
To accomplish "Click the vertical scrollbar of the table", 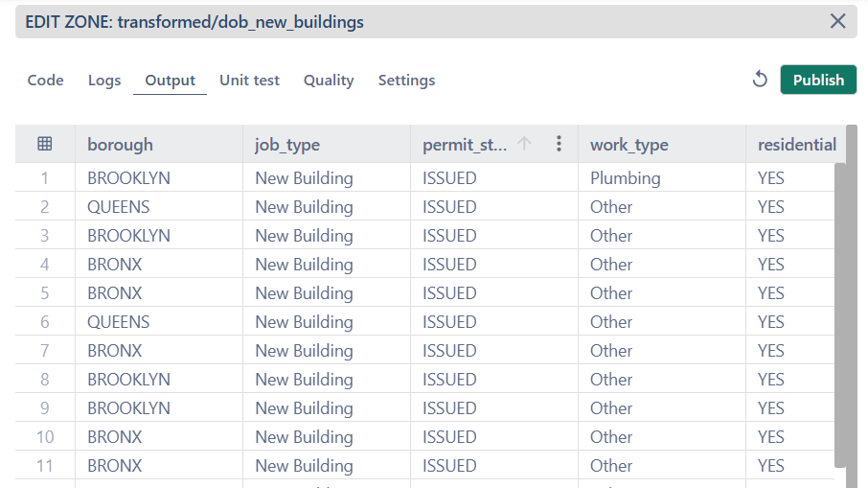I will (840, 314).
